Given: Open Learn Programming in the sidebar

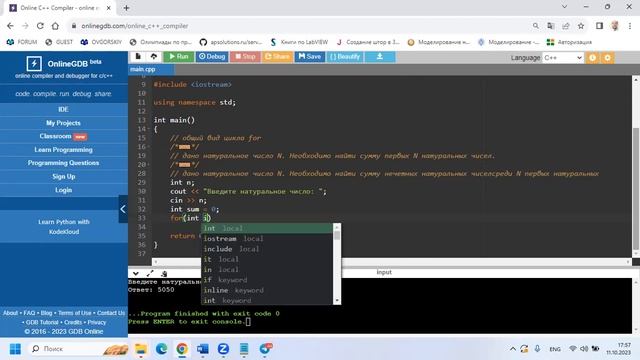Looking at the screenshot, I should (63, 150).
